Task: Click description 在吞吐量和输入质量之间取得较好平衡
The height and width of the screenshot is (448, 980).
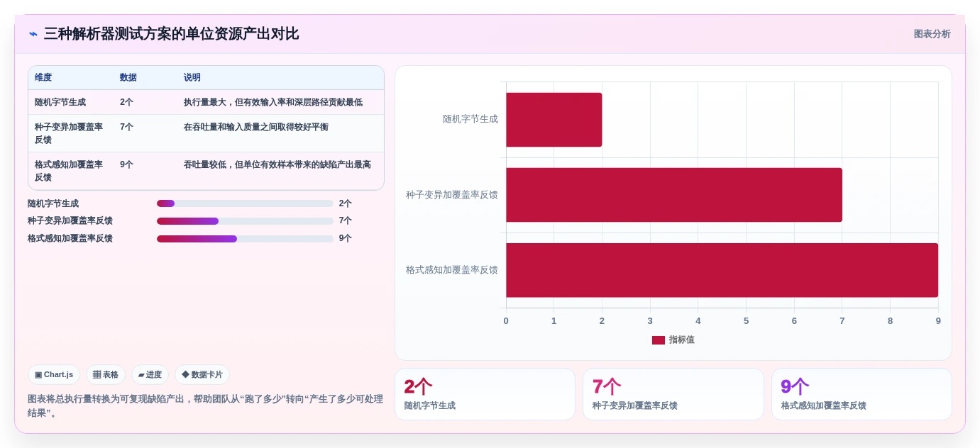Action: (x=256, y=127)
